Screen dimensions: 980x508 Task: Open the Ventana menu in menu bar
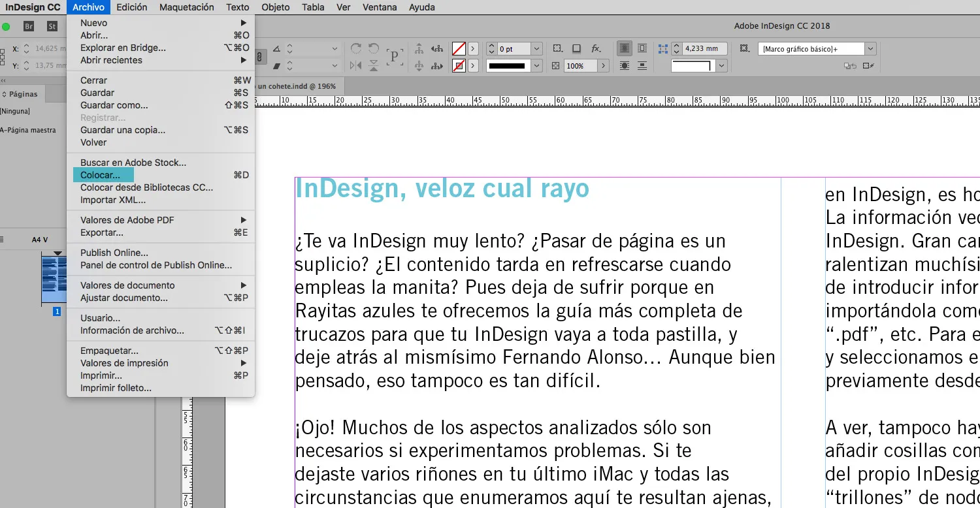(379, 7)
